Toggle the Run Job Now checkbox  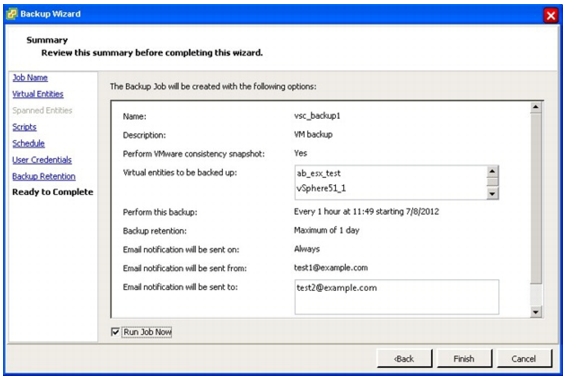[x=115, y=332]
